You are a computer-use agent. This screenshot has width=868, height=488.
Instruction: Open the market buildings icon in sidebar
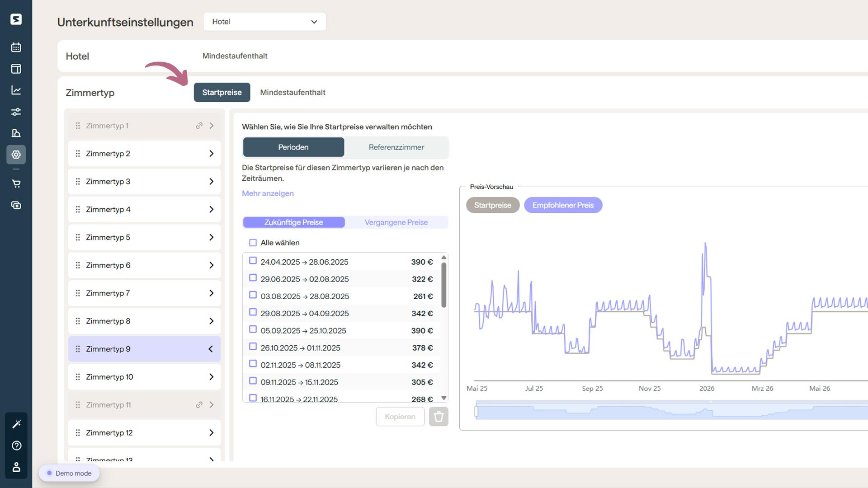[x=16, y=133]
